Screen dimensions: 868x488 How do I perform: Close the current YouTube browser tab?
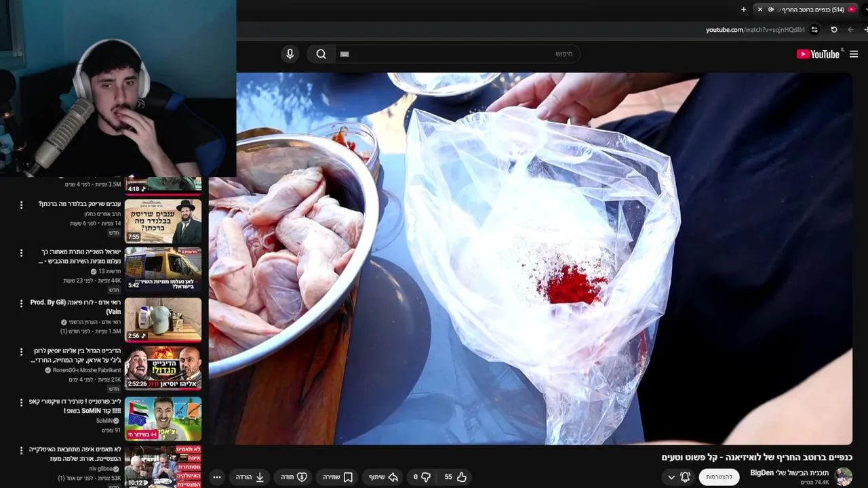[760, 9]
